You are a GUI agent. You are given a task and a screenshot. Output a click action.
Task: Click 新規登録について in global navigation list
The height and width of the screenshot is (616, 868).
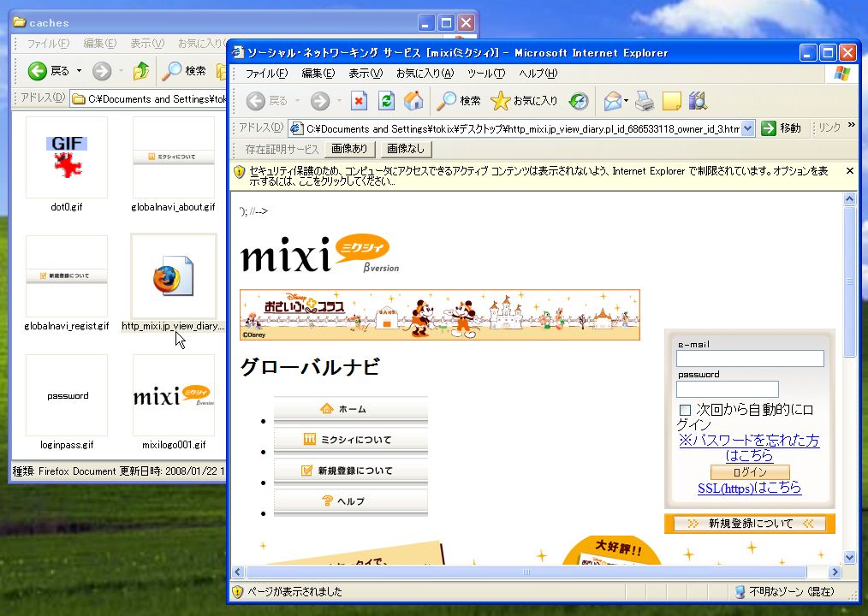tap(350, 471)
